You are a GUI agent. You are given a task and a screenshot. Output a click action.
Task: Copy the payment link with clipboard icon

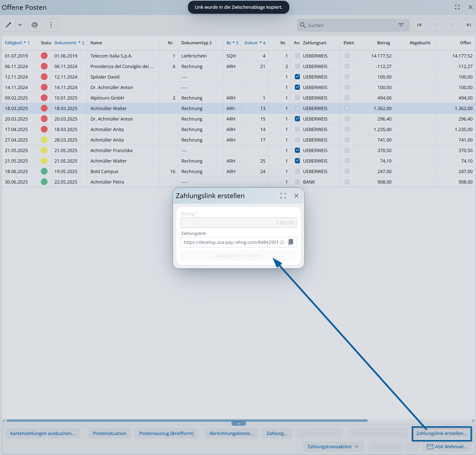pyautogui.click(x=291, y=242)
